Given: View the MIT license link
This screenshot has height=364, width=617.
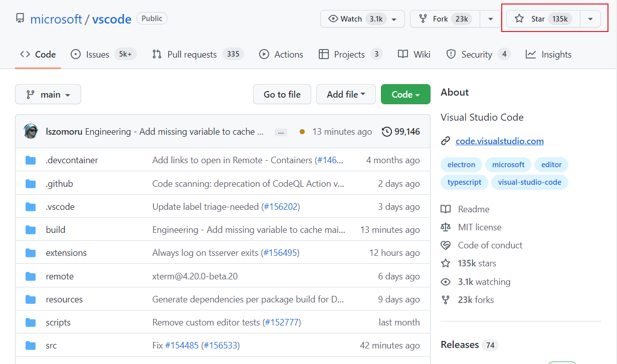Looking at the screenshot, I should click(x=471, y=227).
